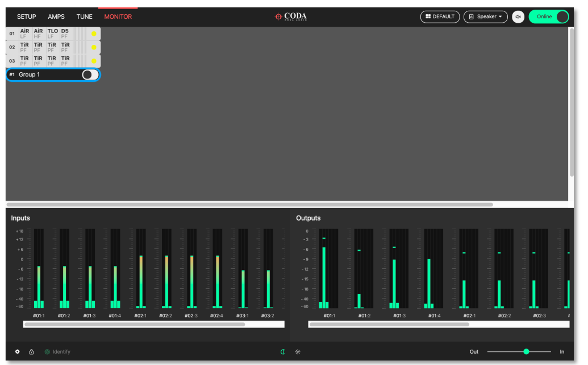
Task: Select the AiR LF channel on amp 01
Action: [24, 33]
